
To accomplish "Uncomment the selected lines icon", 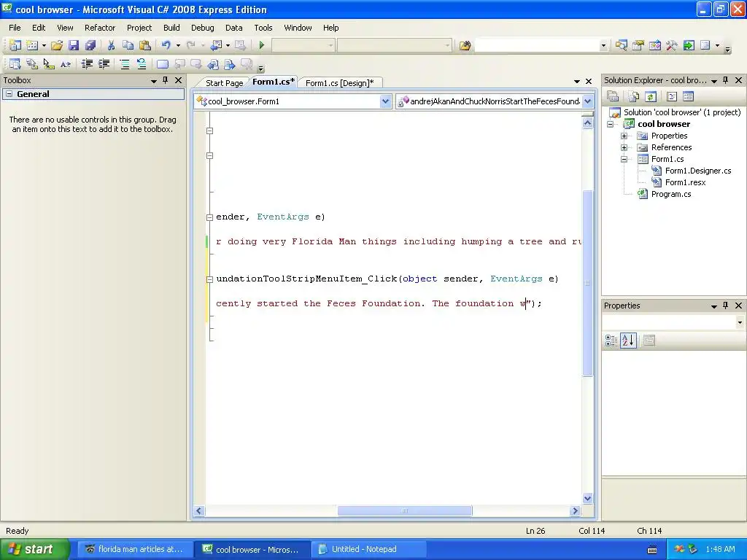I will [x=142, y=64].
